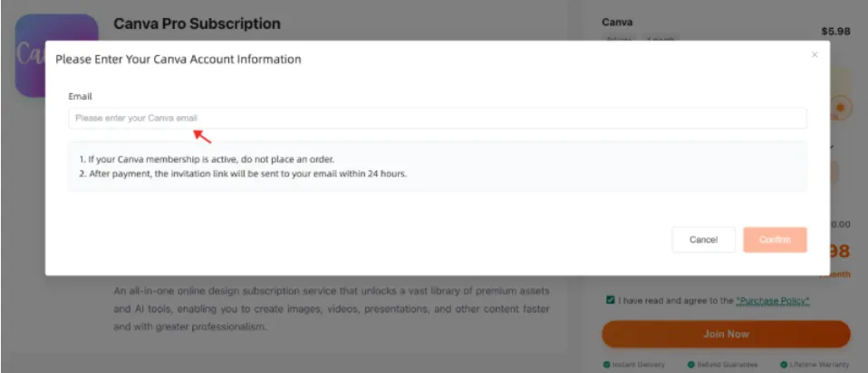Click the Canva email input field

point(438,119)
